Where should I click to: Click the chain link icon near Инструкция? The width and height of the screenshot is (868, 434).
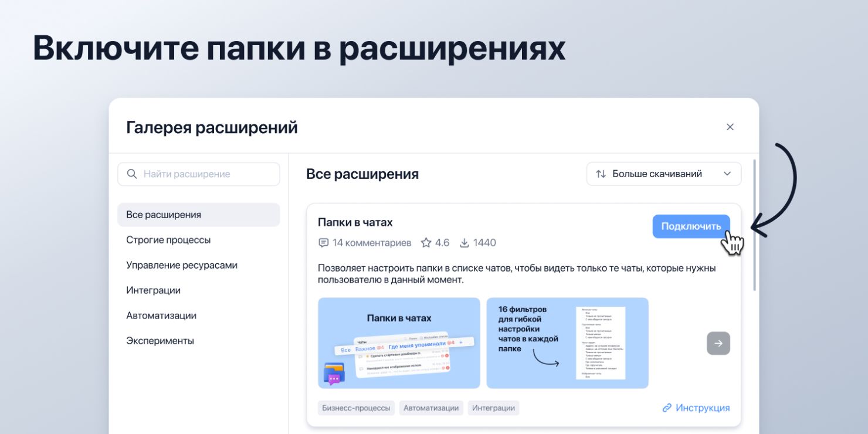pyautogui.click(x=667, y=408)
